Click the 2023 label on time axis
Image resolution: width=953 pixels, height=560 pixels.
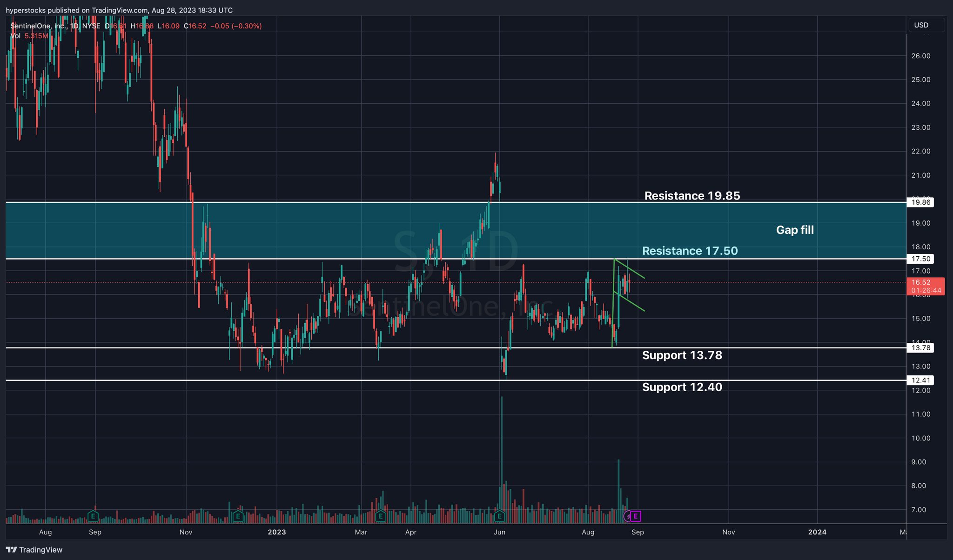[x=277, y=532]
